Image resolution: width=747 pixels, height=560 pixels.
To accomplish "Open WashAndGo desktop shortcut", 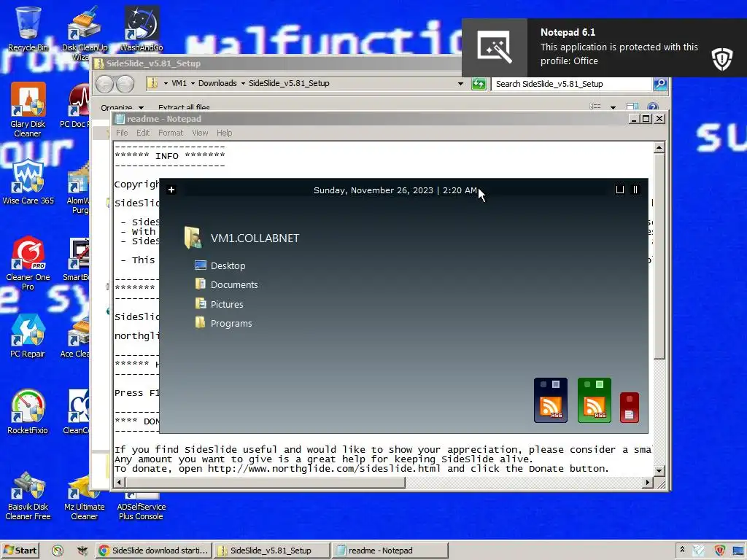I will coord(142,28).
